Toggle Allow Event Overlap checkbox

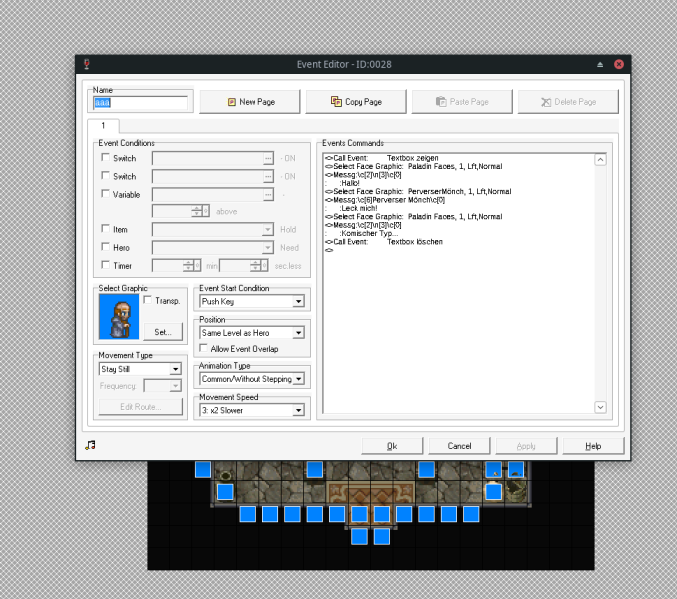204,348
